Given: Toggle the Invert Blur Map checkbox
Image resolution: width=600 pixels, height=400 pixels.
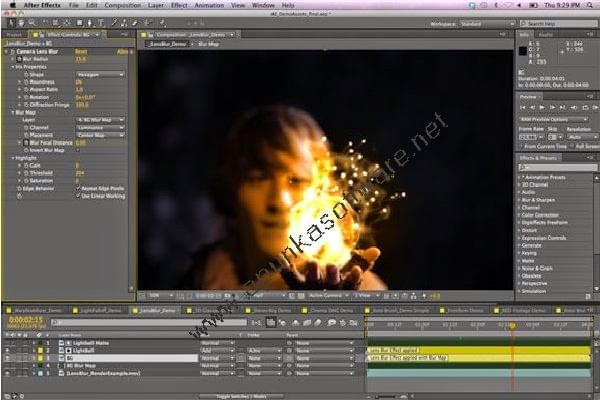Looking at the screenshot, I should pos(78,150).
